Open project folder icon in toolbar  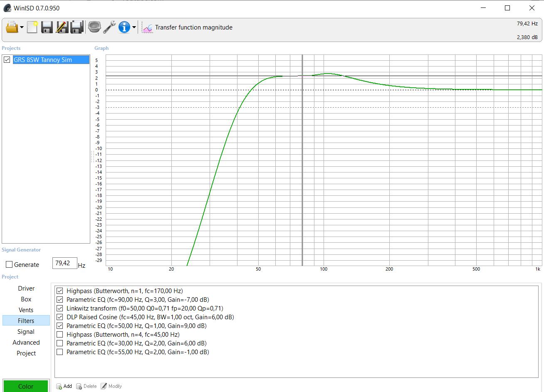point(12,27)
